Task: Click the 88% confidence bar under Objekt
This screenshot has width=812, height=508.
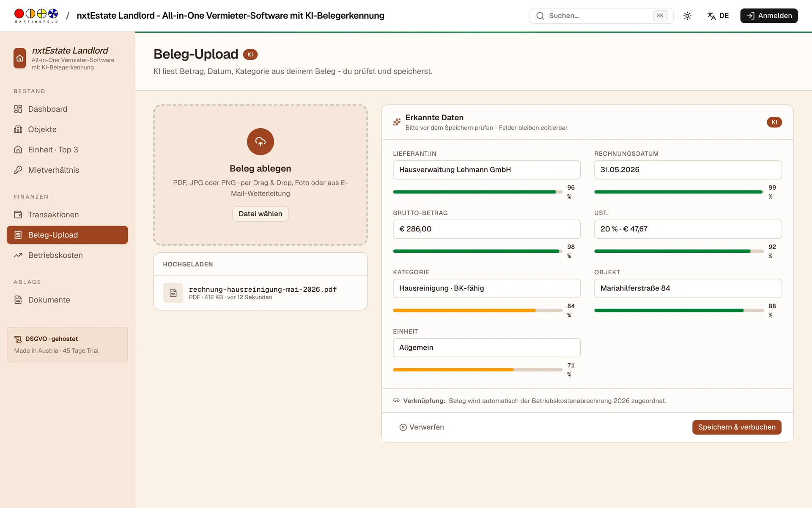Action: pyautogui.click(x=679, y=311)
